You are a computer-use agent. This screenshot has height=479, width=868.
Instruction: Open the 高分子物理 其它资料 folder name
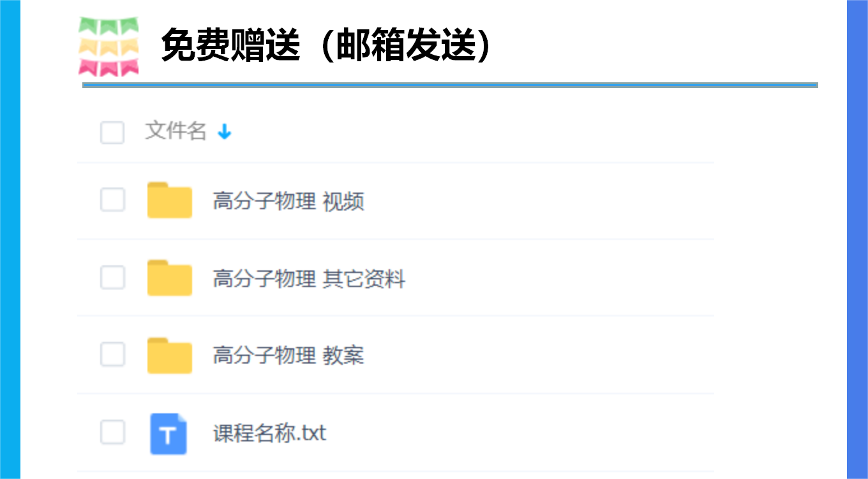click(309, 279)
